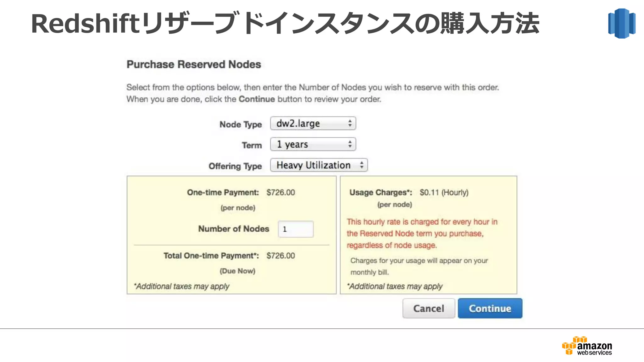
Task: Click the Total One-time Payment $726.00 value
Action: coord(280,255)
